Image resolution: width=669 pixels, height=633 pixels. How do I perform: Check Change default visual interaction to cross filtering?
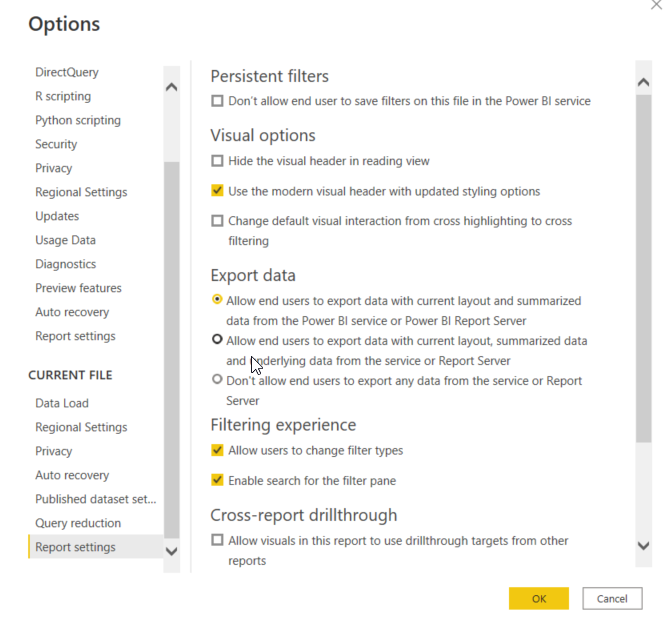tap(217, 221)
